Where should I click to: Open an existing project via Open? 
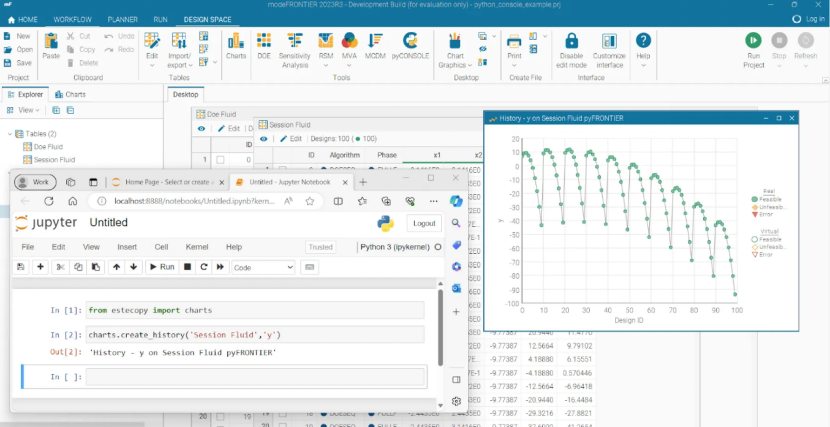(19, 49)
